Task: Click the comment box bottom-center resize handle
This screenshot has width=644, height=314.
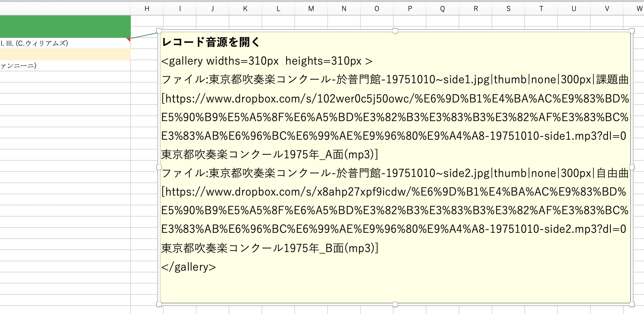Action: coord(395,304)
